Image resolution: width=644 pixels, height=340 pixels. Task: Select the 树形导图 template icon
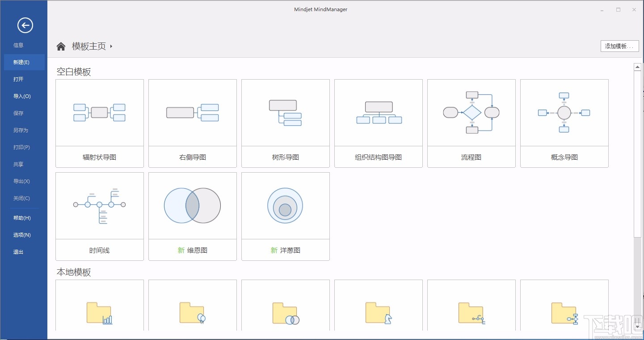coord(285,112)
